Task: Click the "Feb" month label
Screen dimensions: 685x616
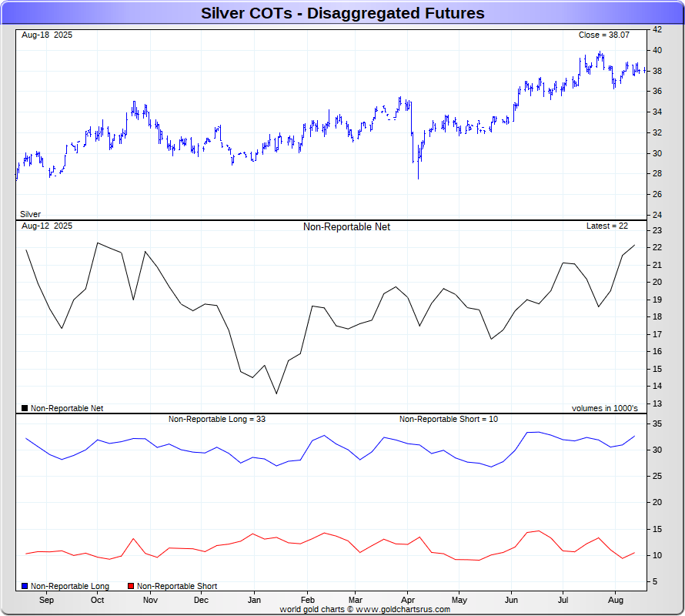Action: pyautogui.click(x=308, y=600)
